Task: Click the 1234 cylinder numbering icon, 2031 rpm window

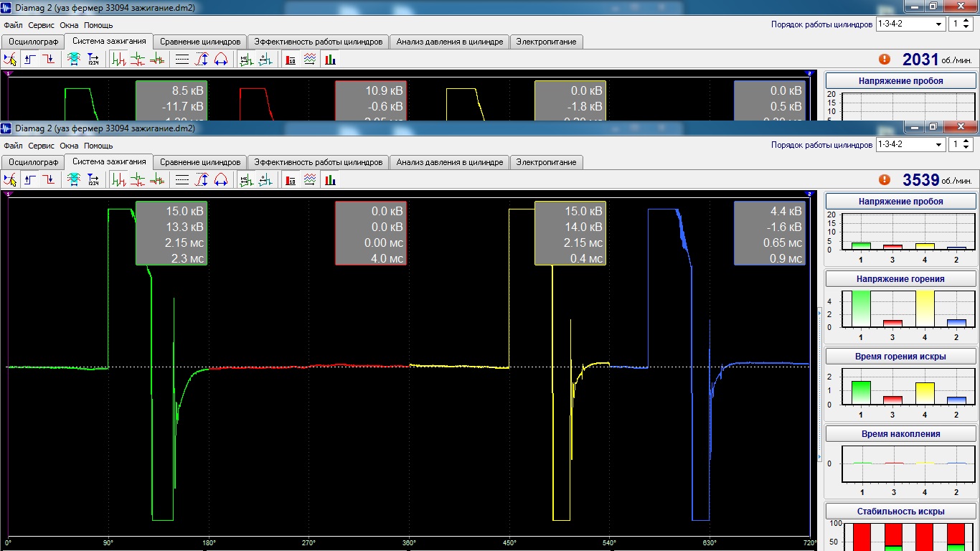Action: coord(93,59)
